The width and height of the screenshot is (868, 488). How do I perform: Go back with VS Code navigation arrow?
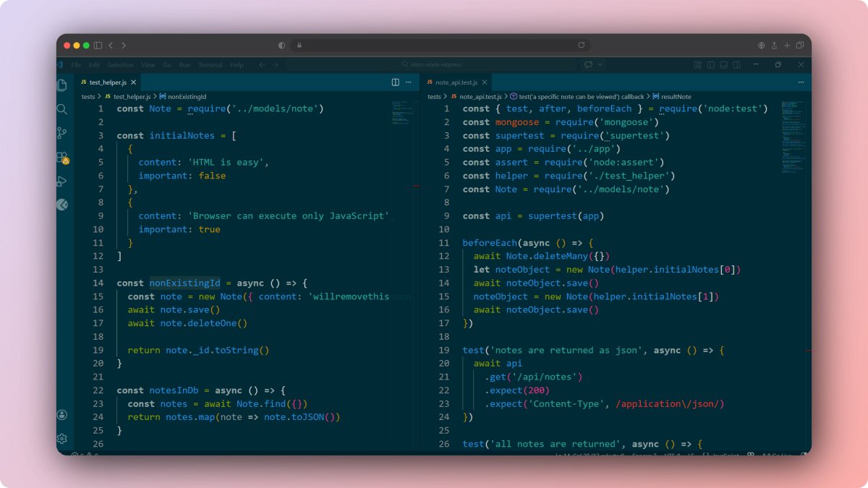point(263,64)
